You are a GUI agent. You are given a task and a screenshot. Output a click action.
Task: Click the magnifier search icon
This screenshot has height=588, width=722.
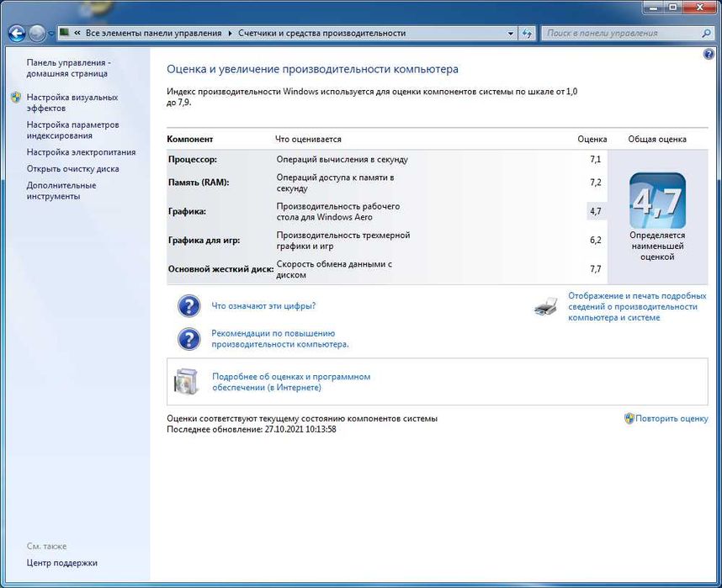tap(706, 33)
